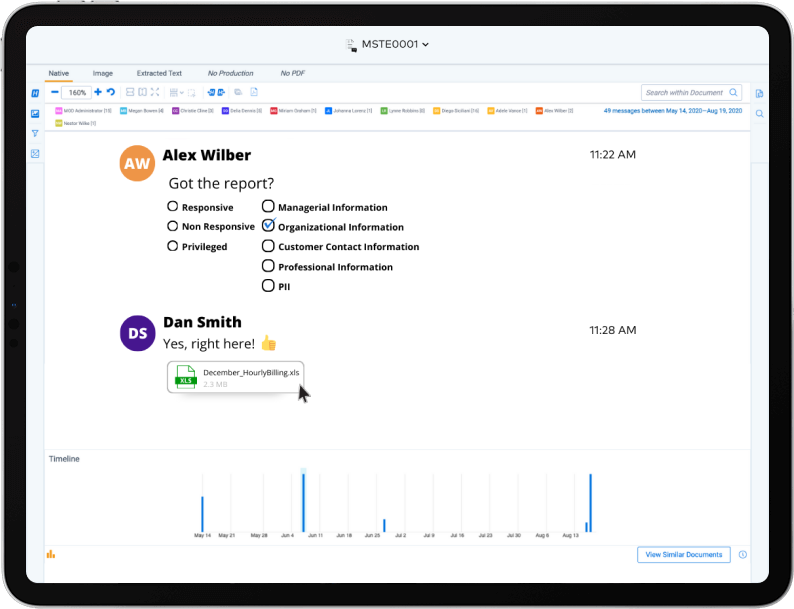
Task: Switch to the Extracted Text tab
Action: pos(159,73)
